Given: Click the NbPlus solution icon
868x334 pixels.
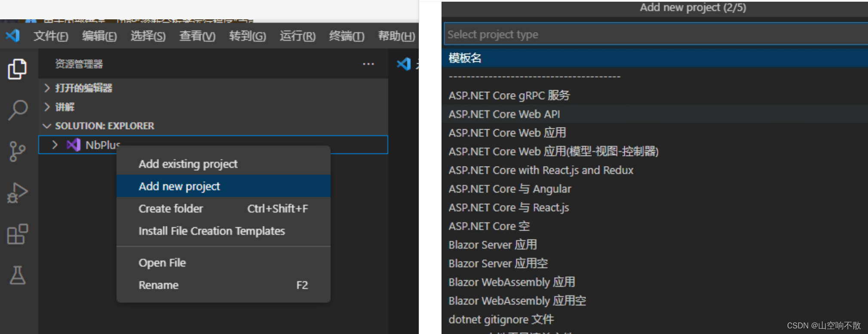Looking at the screenshot, I should click(74, 145).
